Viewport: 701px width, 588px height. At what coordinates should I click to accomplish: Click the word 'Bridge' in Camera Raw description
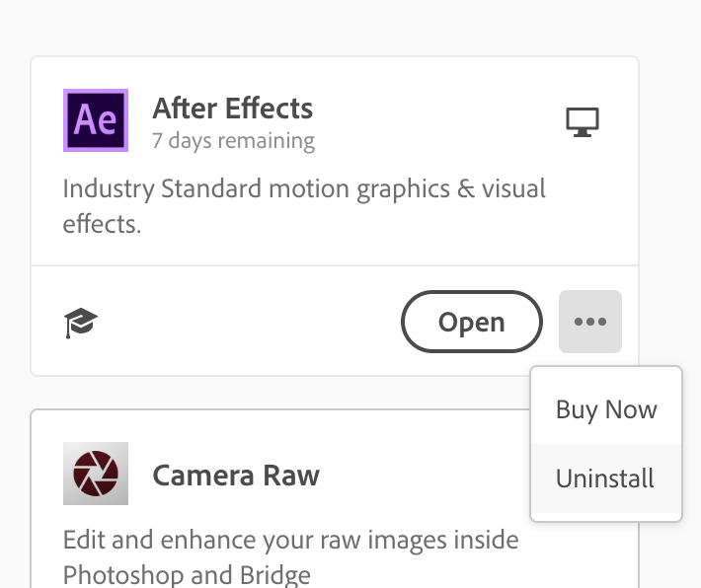[276, 574]
